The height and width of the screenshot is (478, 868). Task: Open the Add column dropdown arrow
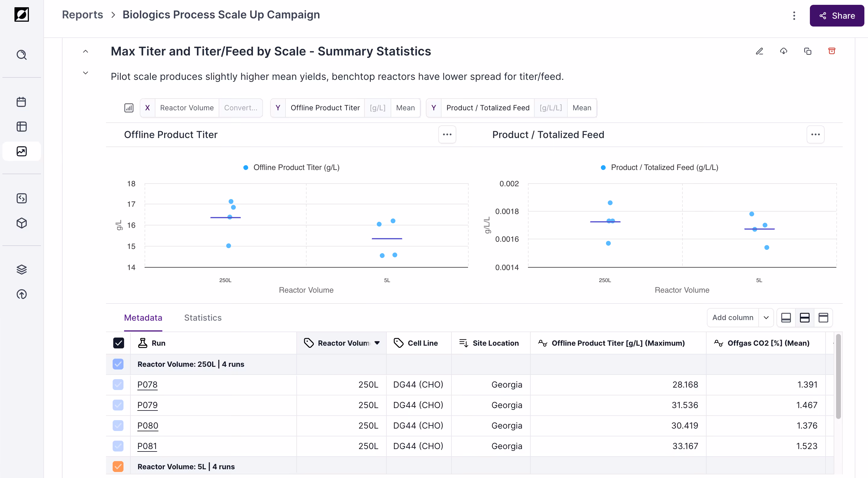point(766,318)
